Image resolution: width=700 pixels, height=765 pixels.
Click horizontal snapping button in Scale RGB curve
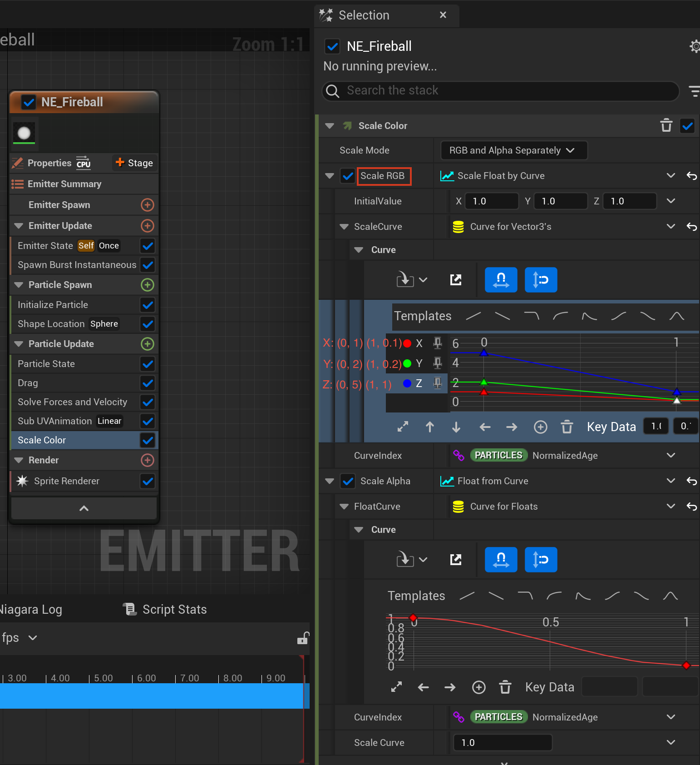(501, 280)
